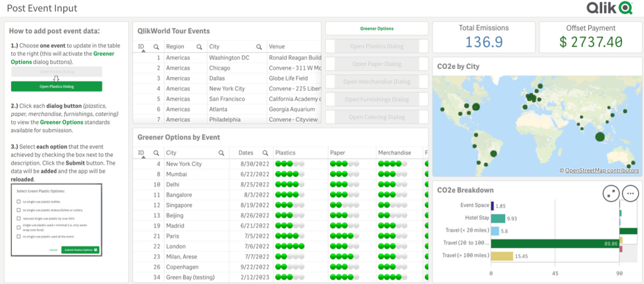Open ID column search in QlikWorld Tour Events
Image resolution: width=644 pixels, height=284 pixels.
pyautogui.click(x=156, y=47)
